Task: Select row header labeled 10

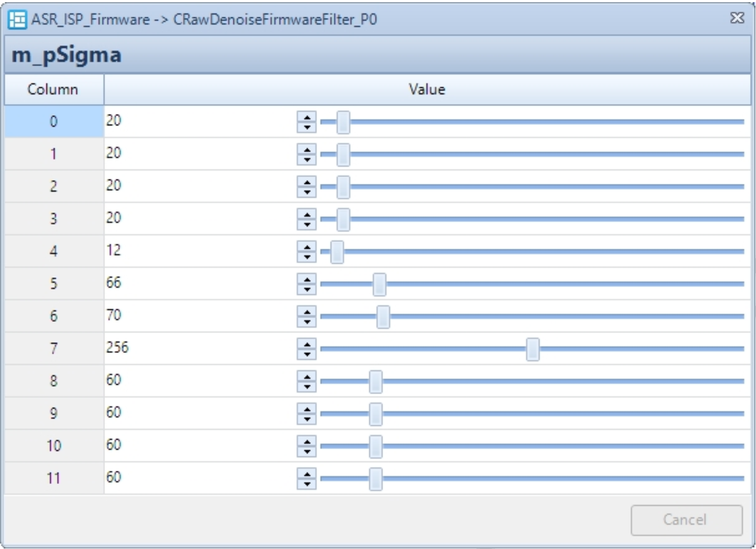Action: pyautogui.click(x=53, y=446)
